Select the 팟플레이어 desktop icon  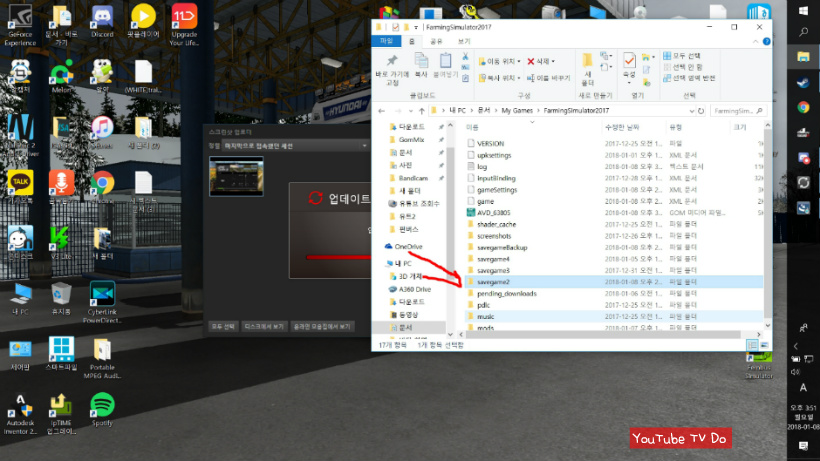tap(143, 22)
